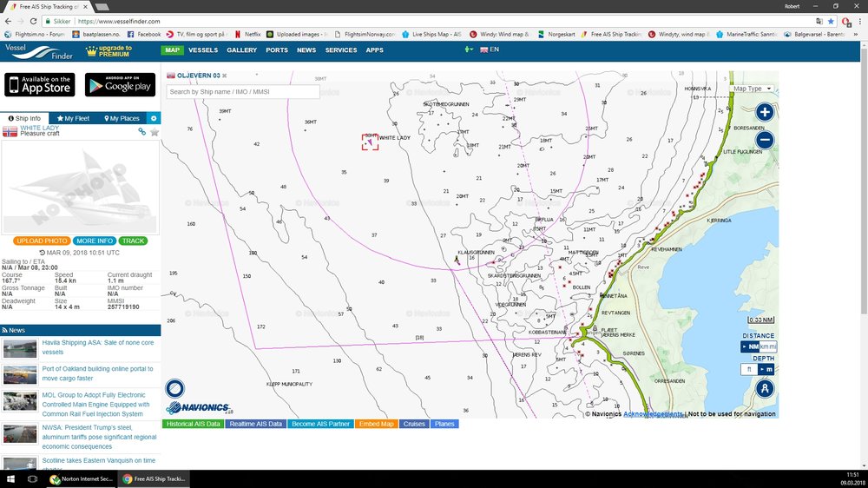The height and width of the screenshot is (488, 868).
Task: Switch to Ship Info tab
Action: [x=24, y=119]
